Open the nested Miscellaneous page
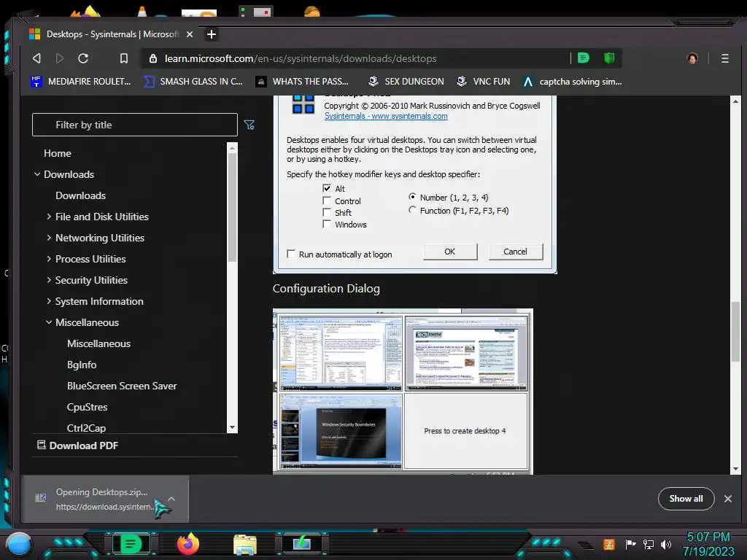The height and width of the screenshot is (560, 747). [98, 344]
